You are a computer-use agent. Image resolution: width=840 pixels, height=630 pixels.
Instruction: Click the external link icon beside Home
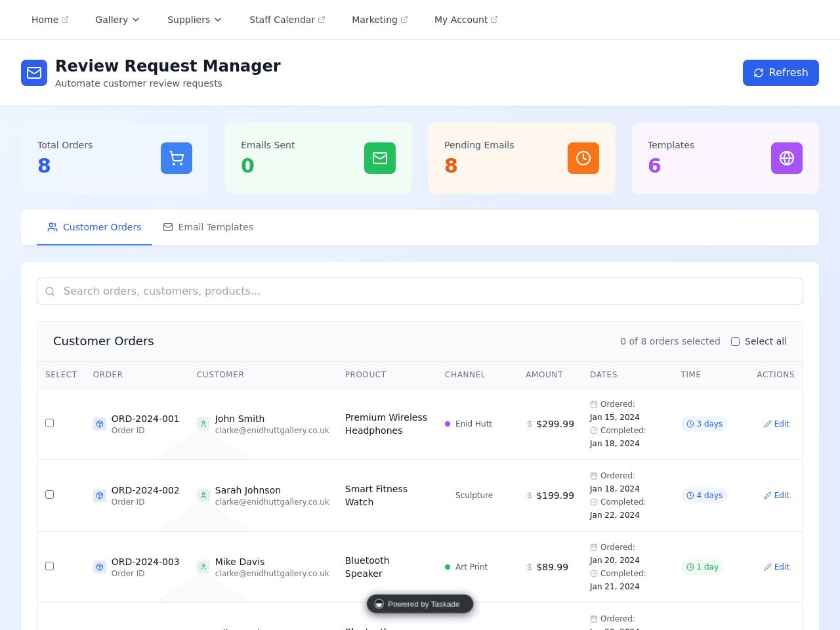coord(65,20)
